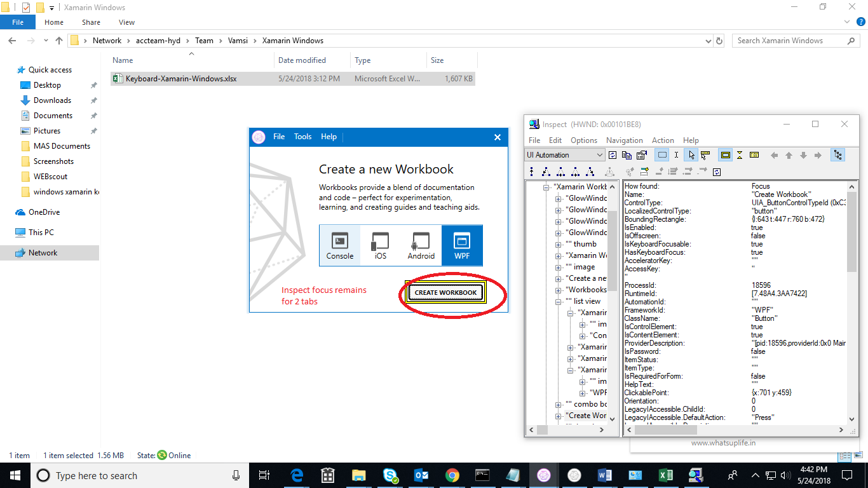Open the Properties settings icon in Inspect
The image size is (868, 488).
tap(642, 154)
